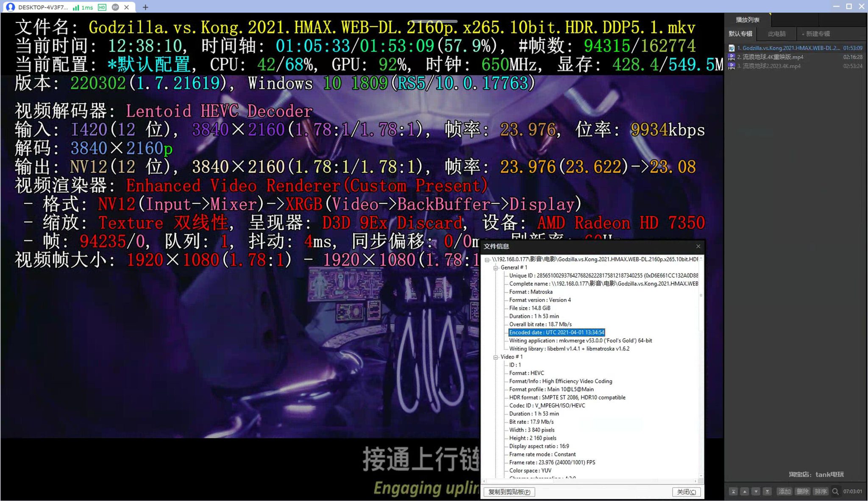Click the 复制到剪贴板 button
The height and width of the screenshot is (501, 868).
click(508, 492)
